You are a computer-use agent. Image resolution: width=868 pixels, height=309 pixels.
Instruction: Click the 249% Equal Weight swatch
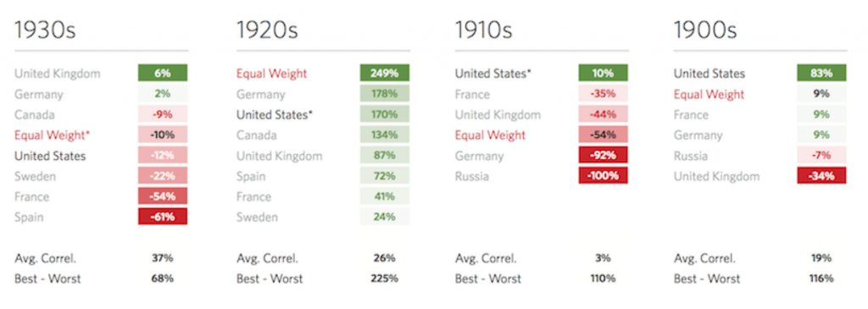coord(384,74)
